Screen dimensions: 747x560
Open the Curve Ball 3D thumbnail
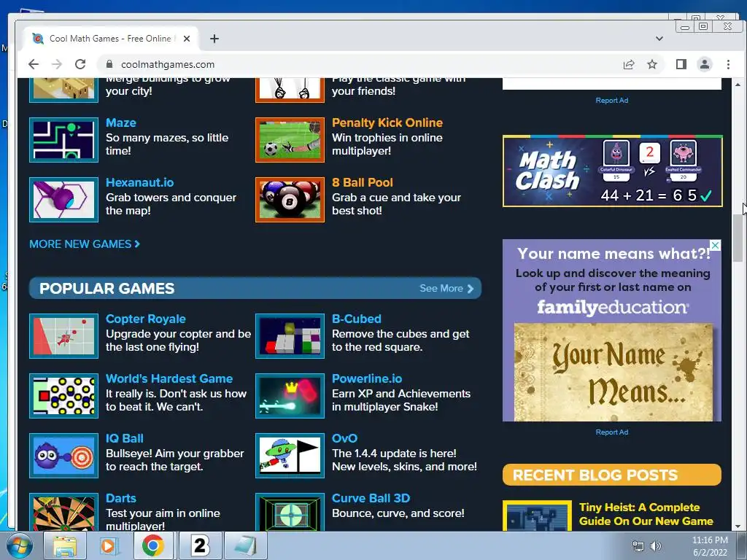pos(290,512)
